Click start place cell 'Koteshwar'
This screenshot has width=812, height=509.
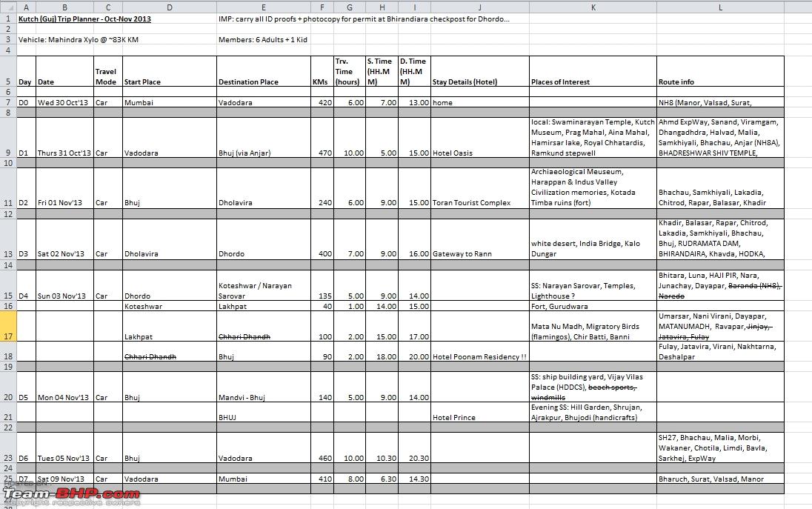170,307
